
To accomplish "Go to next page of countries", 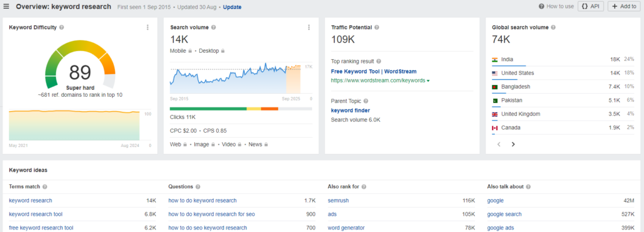I will 513,144.
